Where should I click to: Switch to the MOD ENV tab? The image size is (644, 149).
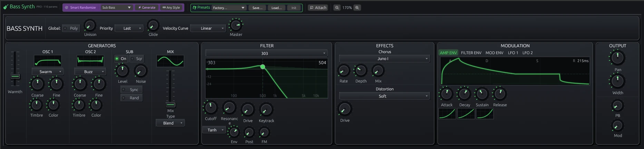[494, 53]
